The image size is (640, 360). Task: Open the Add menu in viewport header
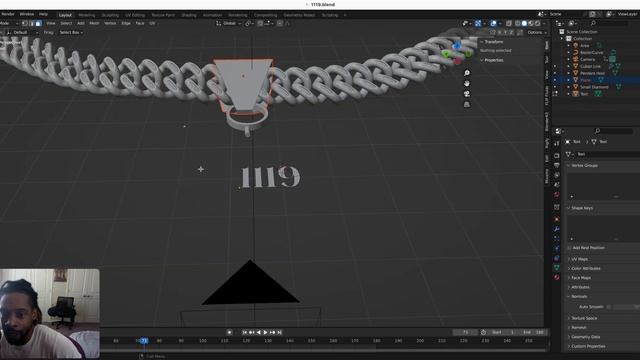[x=81, y=23]
